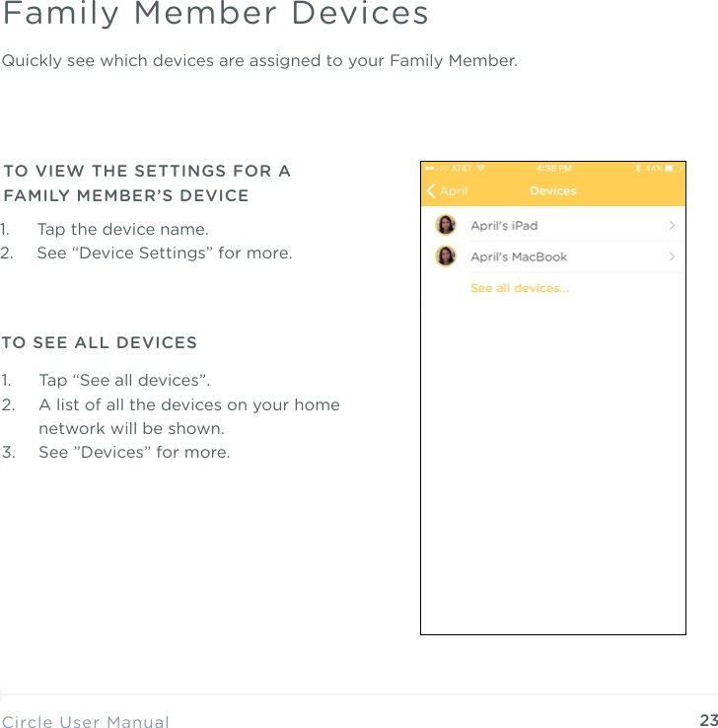Click page number 23
Viewport: 718px width, 728px height.
(x=707, y=721)
